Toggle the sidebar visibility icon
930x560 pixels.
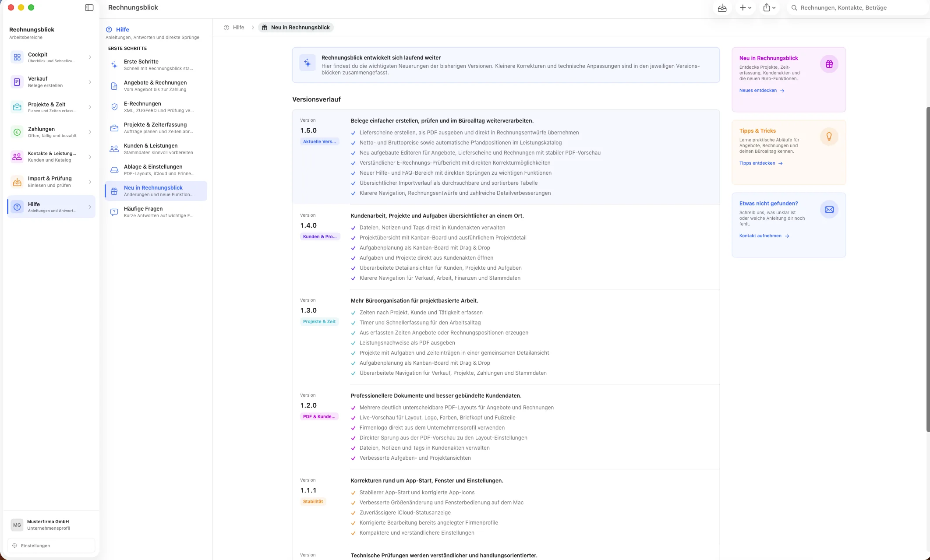tap(89, 7)
